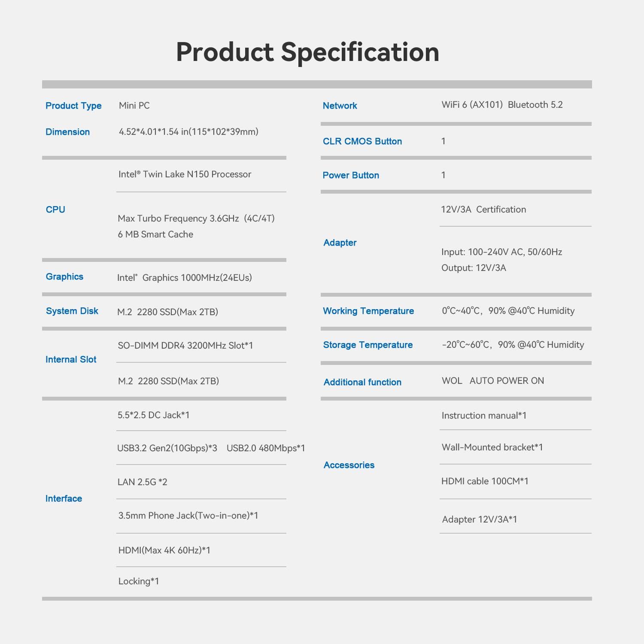This screenshot has height=644, width=644.
Task: Click the Network label
Action: tap(340, 106)
